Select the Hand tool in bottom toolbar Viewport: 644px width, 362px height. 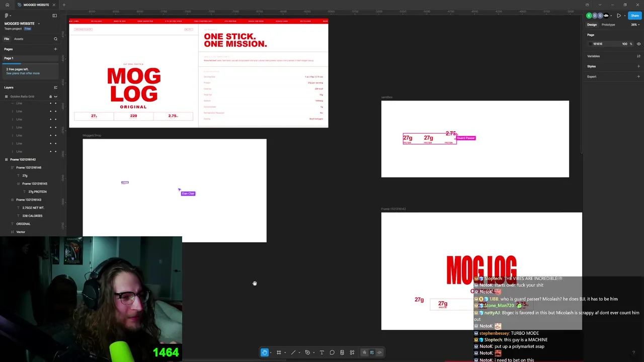coord(265,352)
